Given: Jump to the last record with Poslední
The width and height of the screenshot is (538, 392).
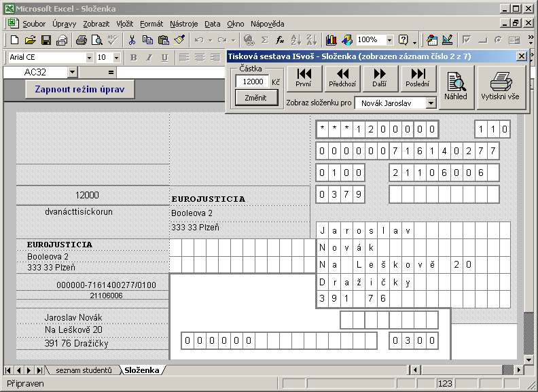Looking at the screenshot, I should coord(418,78).
